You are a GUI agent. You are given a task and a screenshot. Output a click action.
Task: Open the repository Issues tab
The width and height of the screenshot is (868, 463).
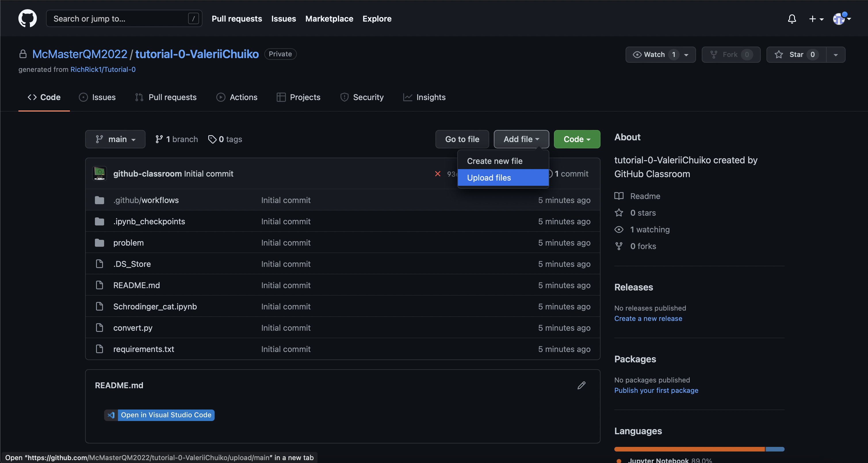(x=97, y=97)
